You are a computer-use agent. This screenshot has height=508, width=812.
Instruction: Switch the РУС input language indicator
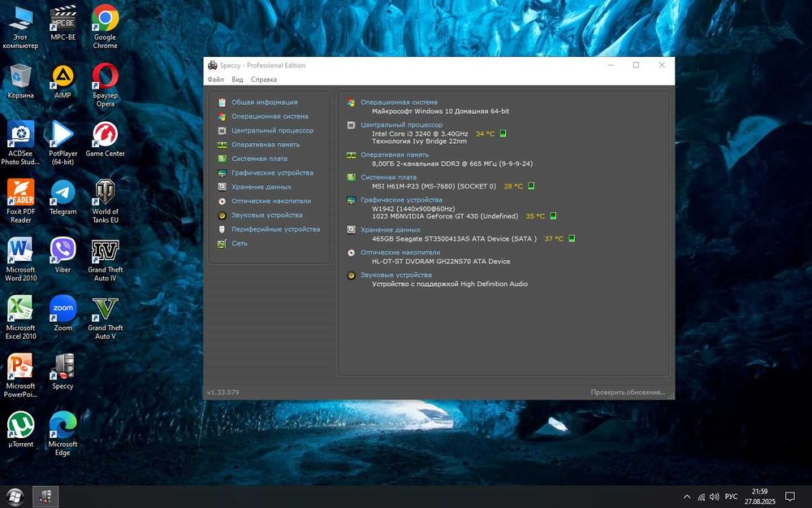pyautogui.click(x=732, y=497)
